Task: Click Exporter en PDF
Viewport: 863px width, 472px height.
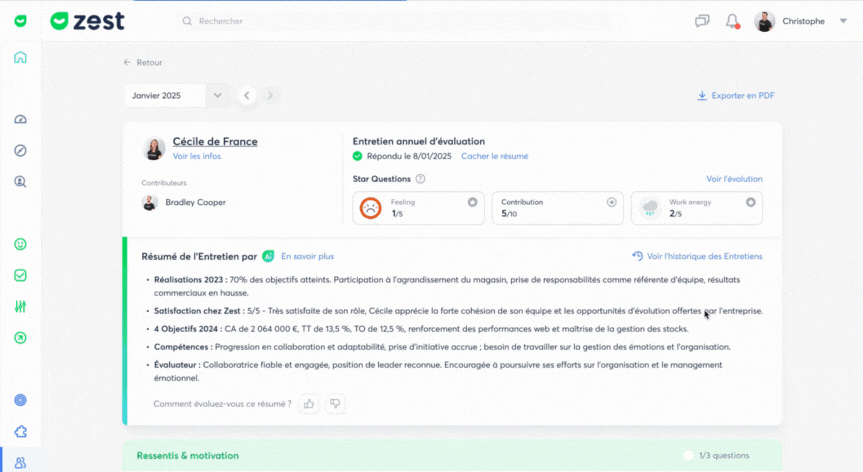Action: (736, 96)
